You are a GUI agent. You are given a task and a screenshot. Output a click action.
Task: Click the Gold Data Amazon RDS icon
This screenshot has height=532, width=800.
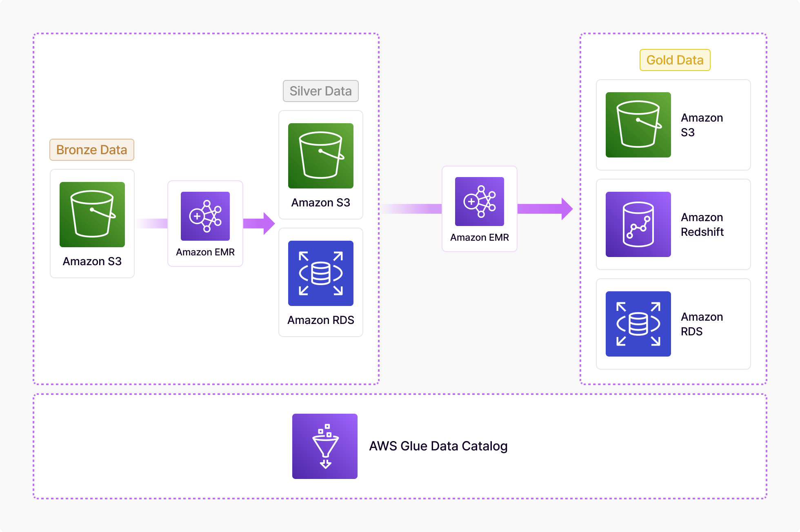pos(638,324)
